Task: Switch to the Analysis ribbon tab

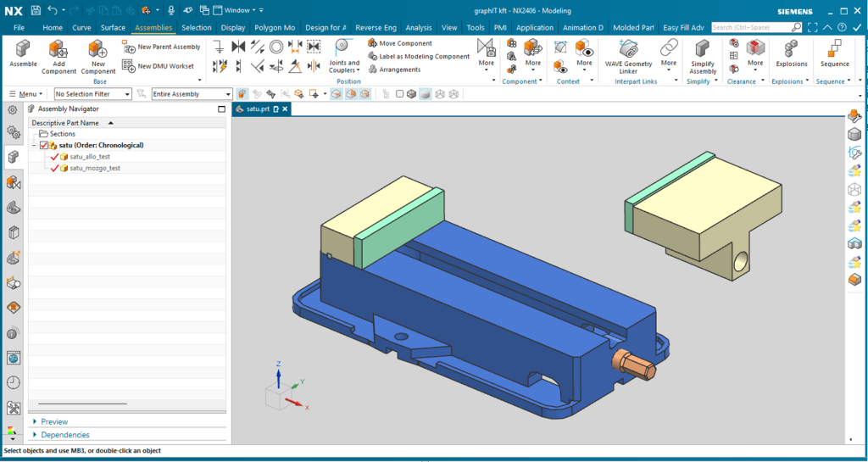Action: [x=419, y=28]
